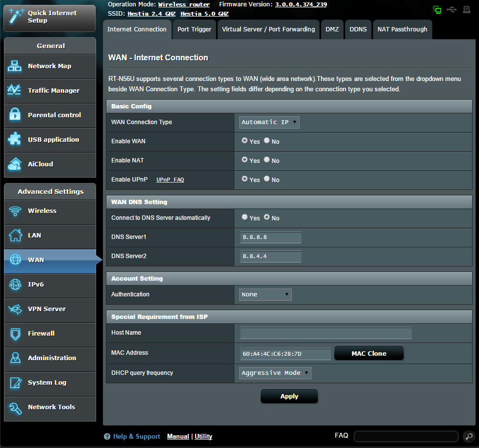
Task: Click the DNS Server2 field
Action: [271, 256]
